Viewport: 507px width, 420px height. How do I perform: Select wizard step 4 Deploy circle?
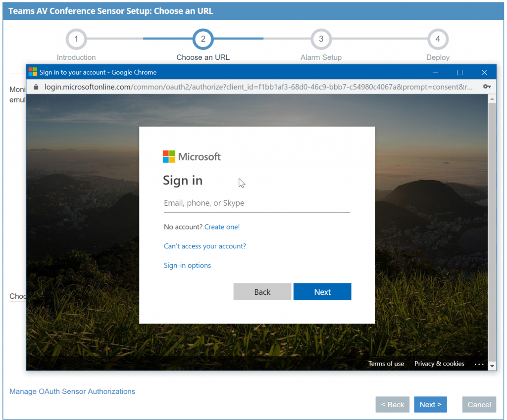438,39
